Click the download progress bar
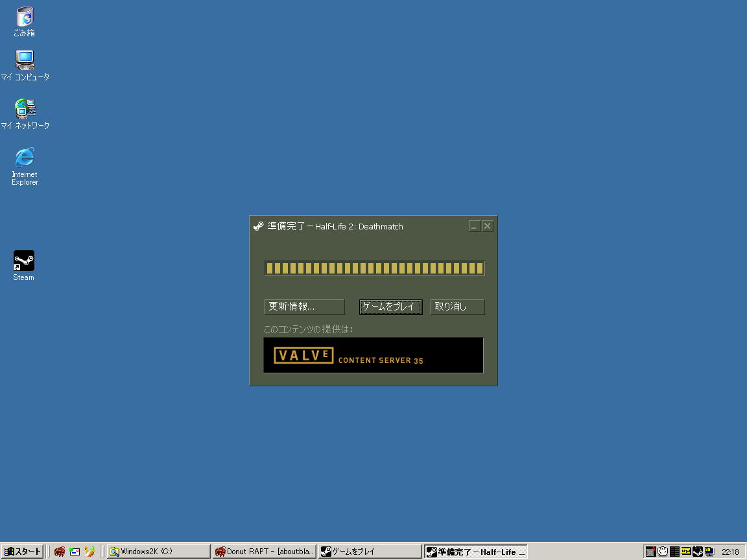Screen dimensions: 747x560 (374, 268)
